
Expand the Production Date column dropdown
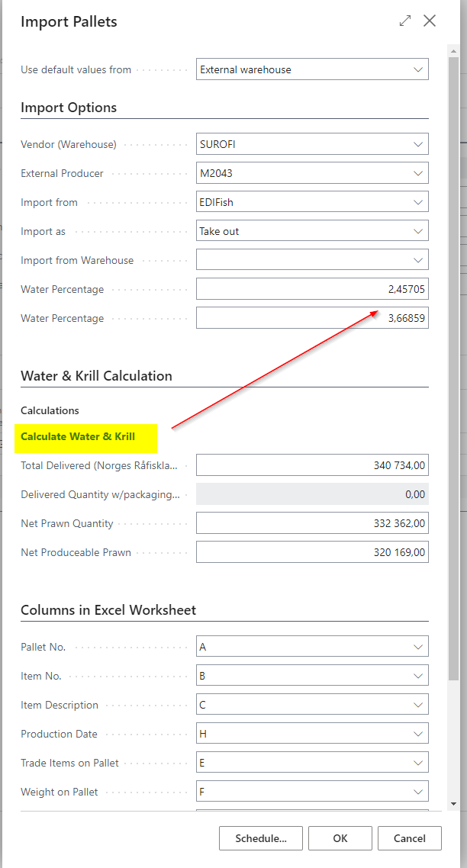418,734
